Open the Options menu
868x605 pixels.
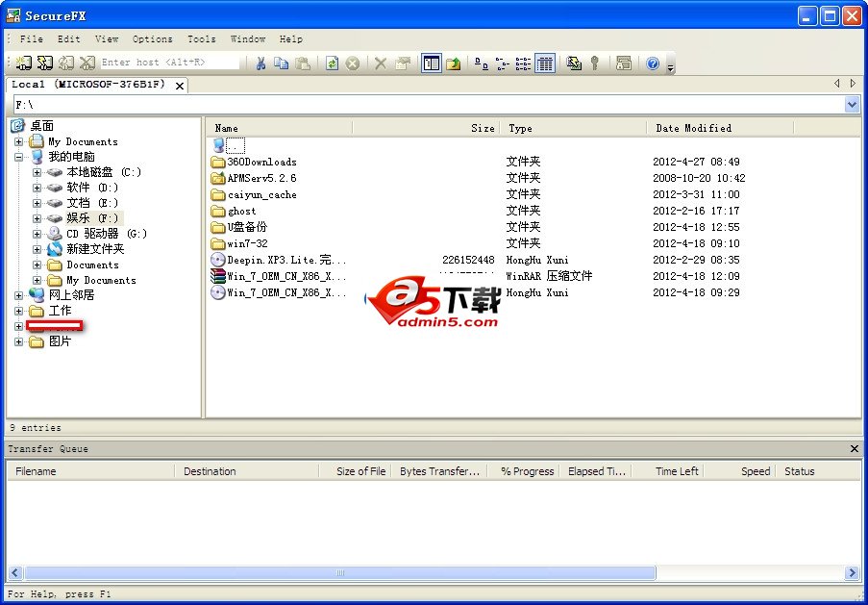click(152, 39)
